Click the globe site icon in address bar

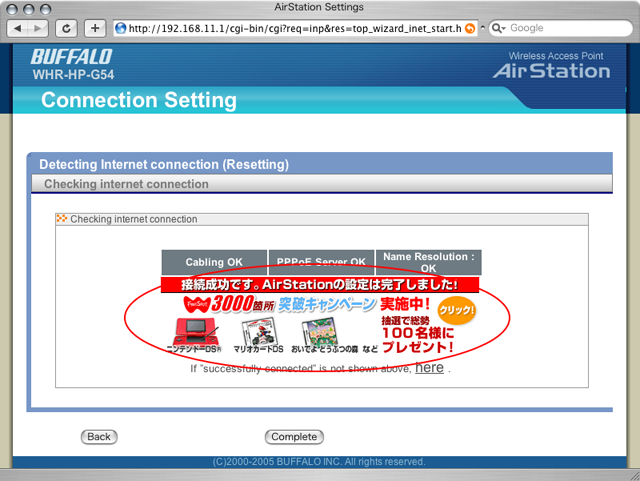pos(121,28)
